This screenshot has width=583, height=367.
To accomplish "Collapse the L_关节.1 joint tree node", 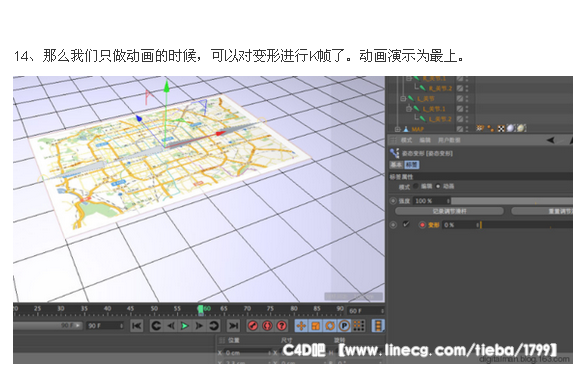I will 409,109.
